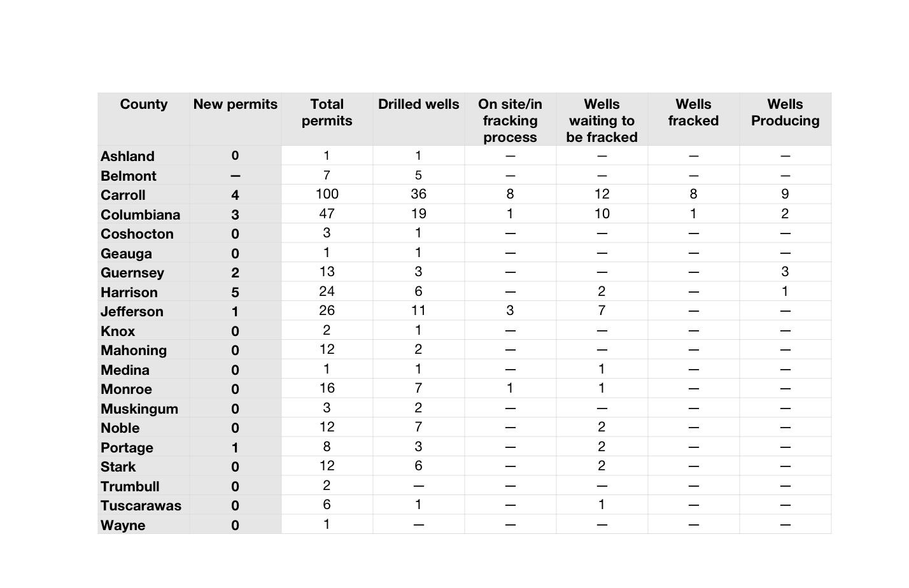Screen dimensions: 909x588
Task: Select the Wells Producing column header
Action: pos(785,113)
